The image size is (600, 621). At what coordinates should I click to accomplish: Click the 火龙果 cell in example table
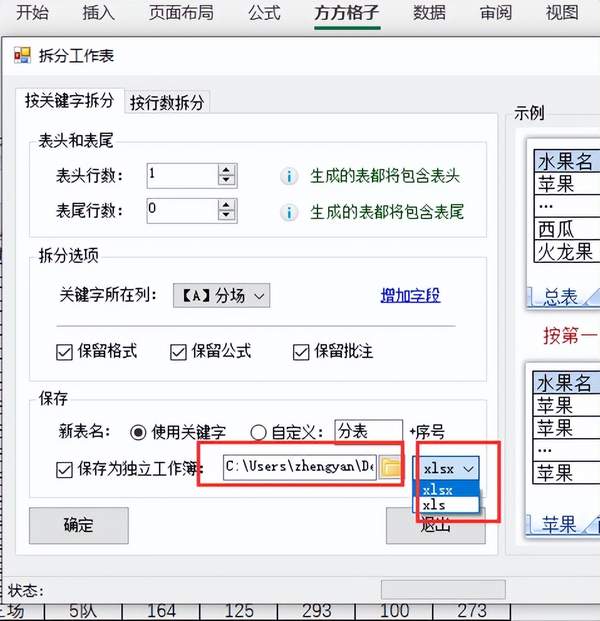567,251
